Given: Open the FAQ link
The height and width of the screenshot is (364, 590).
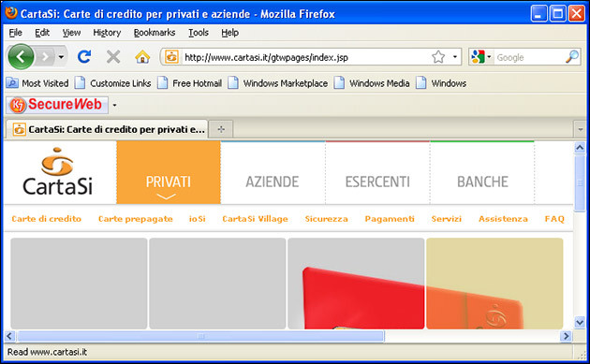Looking at the screenshot, I should pos(554,219).
